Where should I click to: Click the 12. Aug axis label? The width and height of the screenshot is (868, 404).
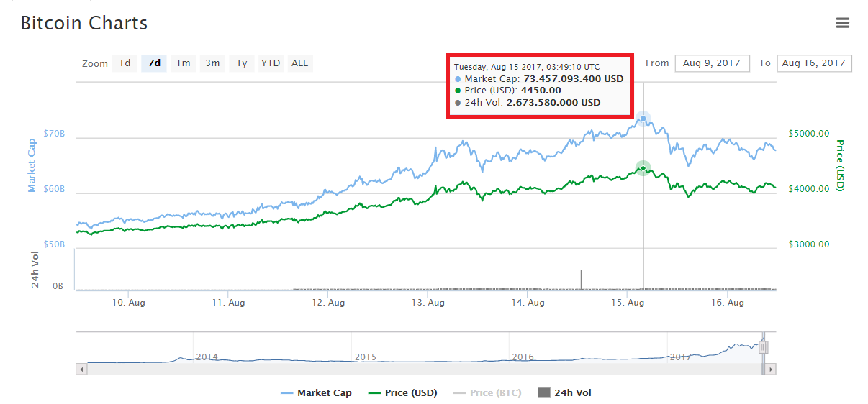click(328, 303)
